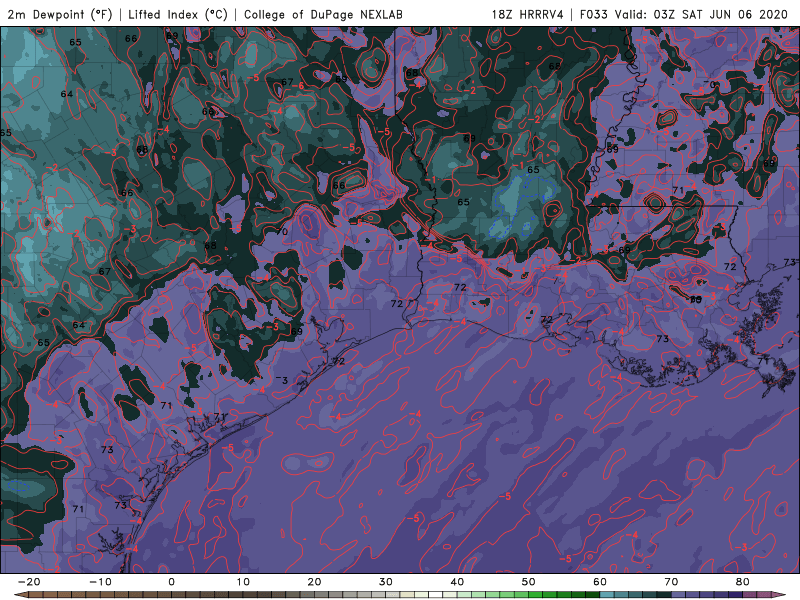Click the -20 label on the color bar

pyautogui.click(x=29, y=582)
